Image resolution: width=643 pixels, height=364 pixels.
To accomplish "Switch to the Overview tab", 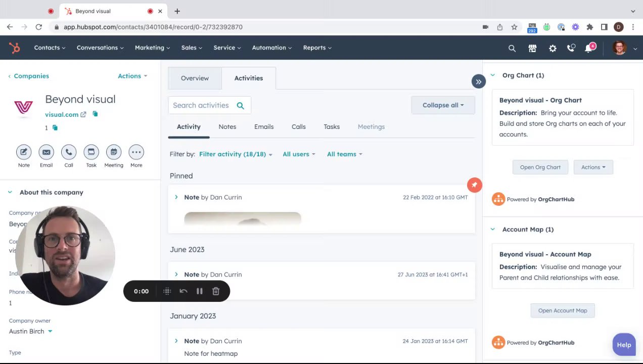I will point(195,78).
